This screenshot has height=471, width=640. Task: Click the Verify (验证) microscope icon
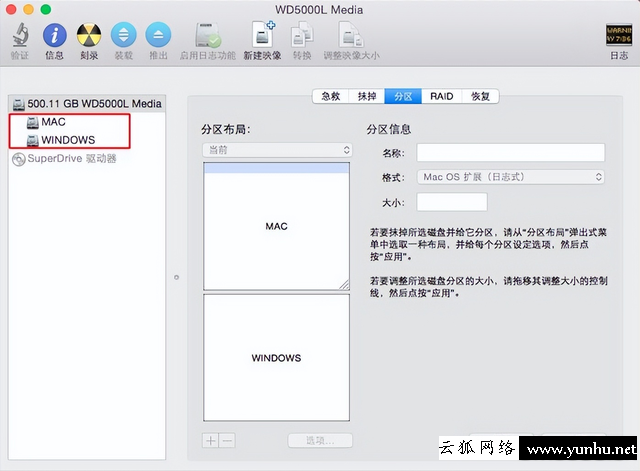tap(20, 35)
